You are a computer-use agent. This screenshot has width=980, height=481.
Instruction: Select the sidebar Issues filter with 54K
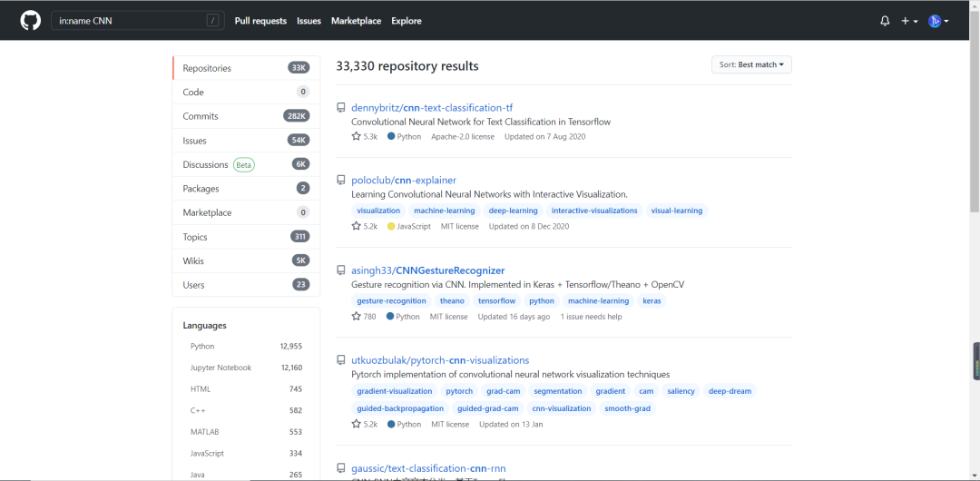click(x=246, y=141)
